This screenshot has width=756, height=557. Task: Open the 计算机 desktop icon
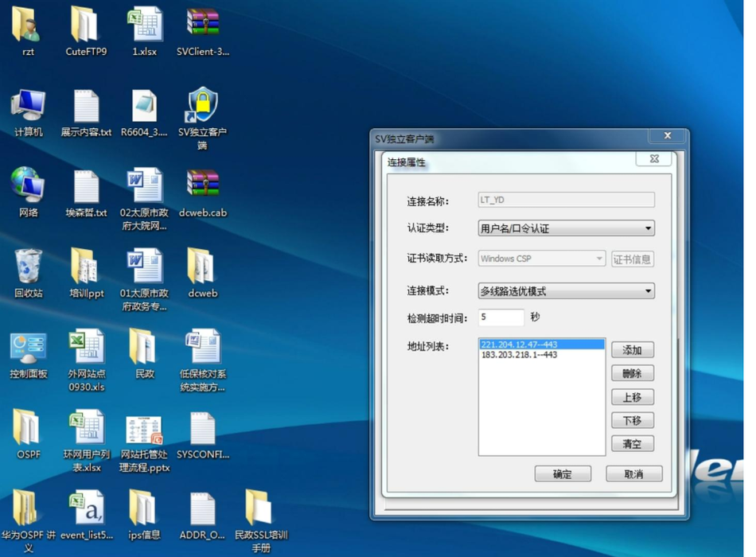pos(29,107)
